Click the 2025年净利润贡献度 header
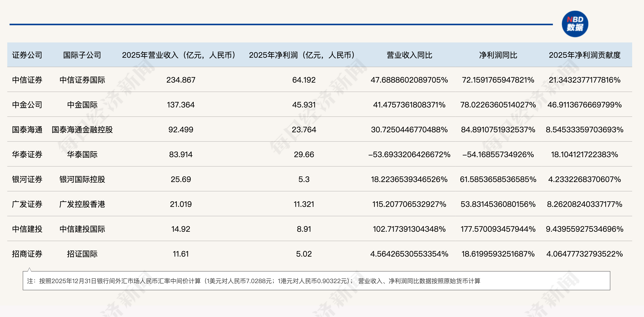 pos(585,55)
